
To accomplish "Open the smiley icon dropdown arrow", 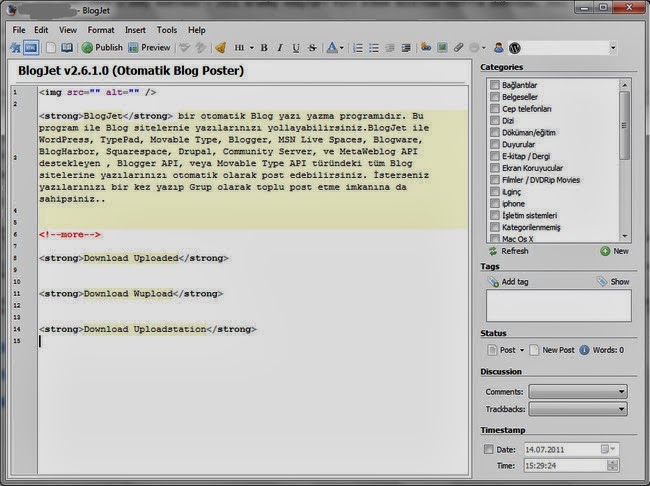I will pyautogui.click(x=483, y=48).
